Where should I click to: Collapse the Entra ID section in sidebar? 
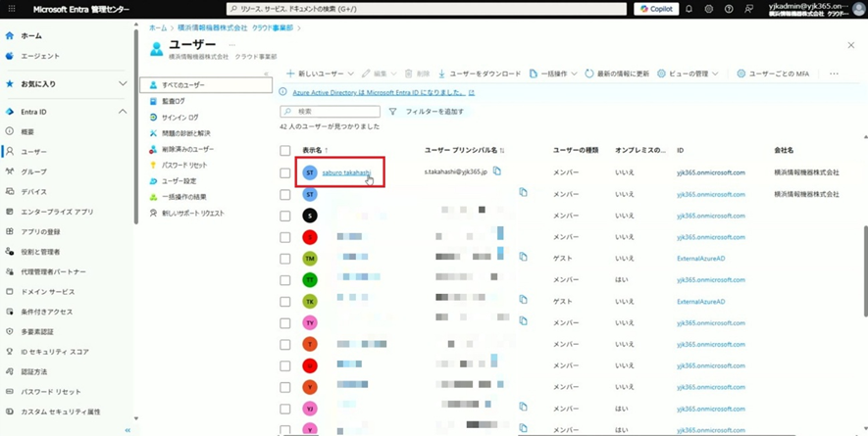tap(123, 112)
